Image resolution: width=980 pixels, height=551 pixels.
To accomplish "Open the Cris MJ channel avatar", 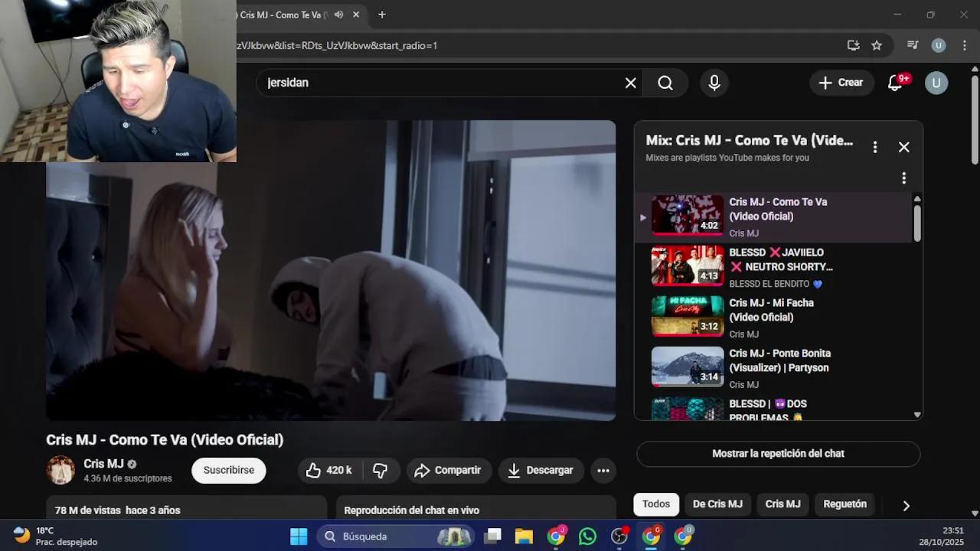I will click(x=60, y=470).
